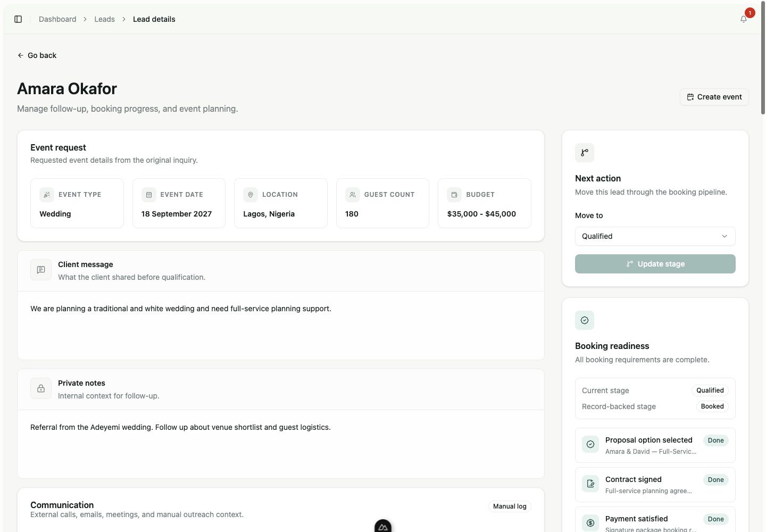Click the Event request heading
Screen dimensions: 766x532
(59, 147)
